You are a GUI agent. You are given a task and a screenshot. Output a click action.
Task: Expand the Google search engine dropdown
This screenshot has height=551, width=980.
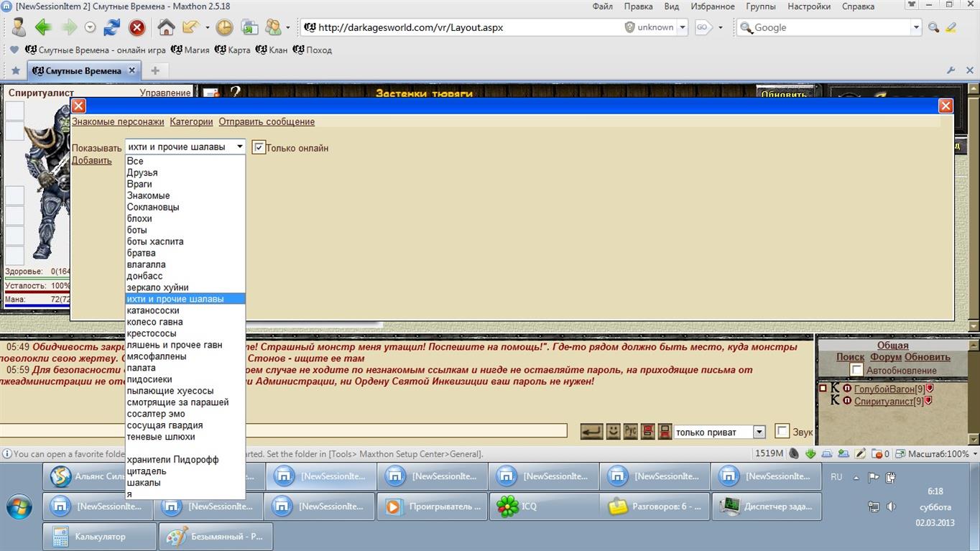[916, 27]
